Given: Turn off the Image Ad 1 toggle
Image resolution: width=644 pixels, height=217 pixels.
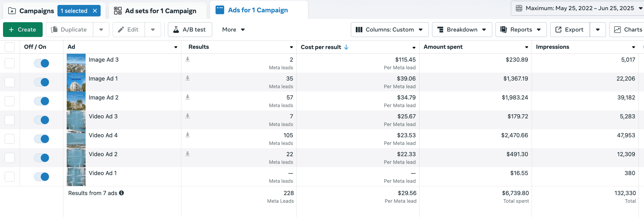Looking at the screenshot, I should pyautogui.click(x=42, y=82).
